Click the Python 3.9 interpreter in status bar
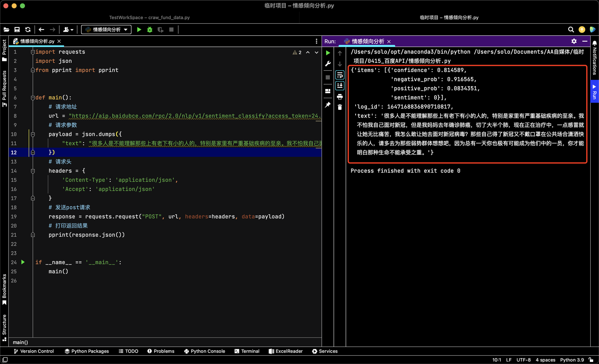Screen dimensions: 599x364 (572, 360)
